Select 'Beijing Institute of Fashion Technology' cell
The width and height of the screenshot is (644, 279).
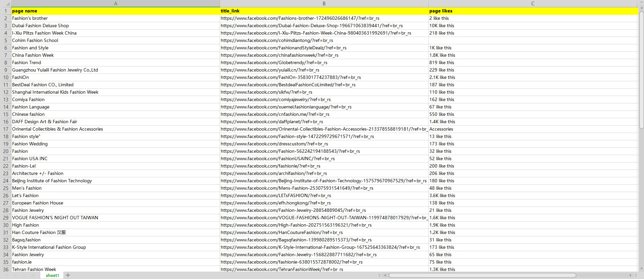[115, 181]
